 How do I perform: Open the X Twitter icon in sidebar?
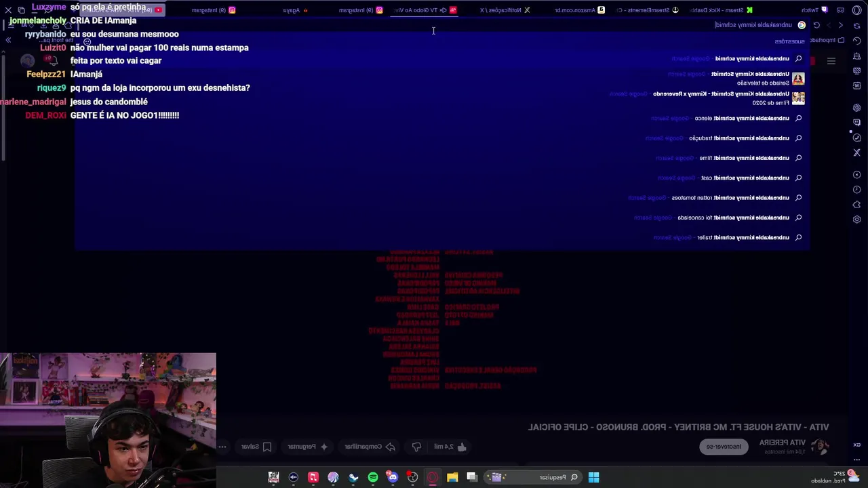point(856,152)
